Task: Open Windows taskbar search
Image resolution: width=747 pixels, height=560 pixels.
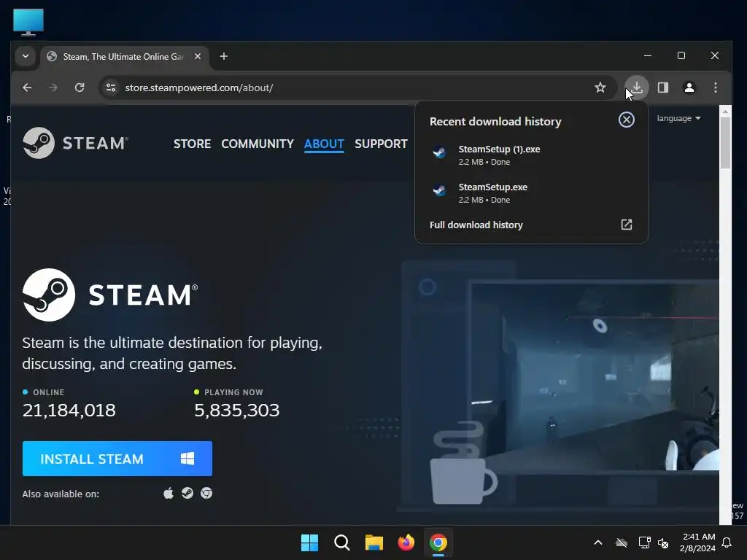Action: (341, 542)
